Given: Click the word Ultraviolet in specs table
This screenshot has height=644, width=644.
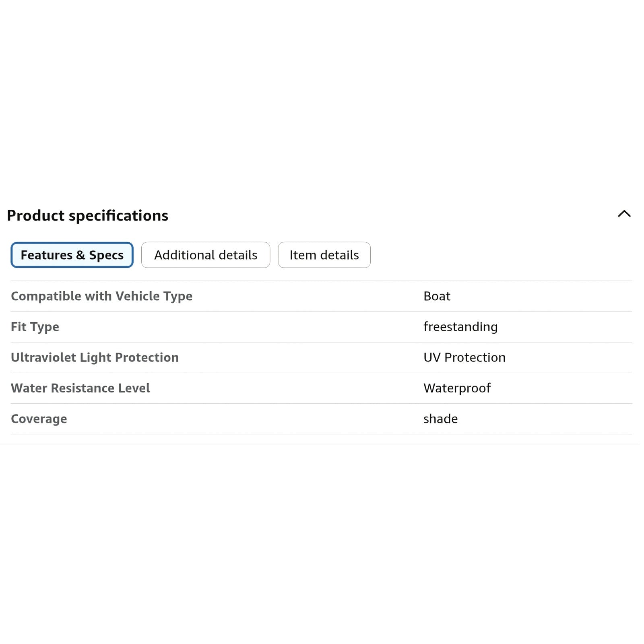Looking at the screenshot, I should (43, 357).
